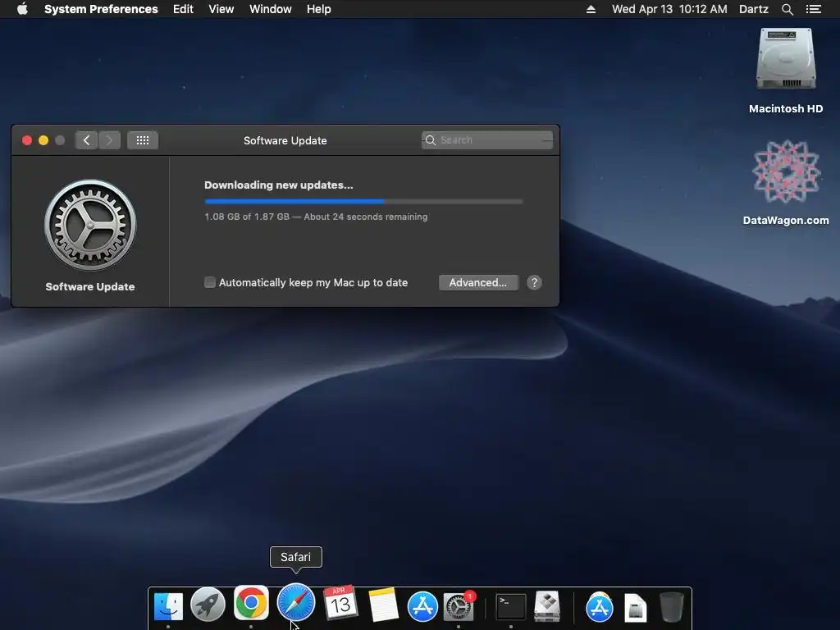The image size is (840, 630).
Task: Open the View menu
Action: (221, 9)
